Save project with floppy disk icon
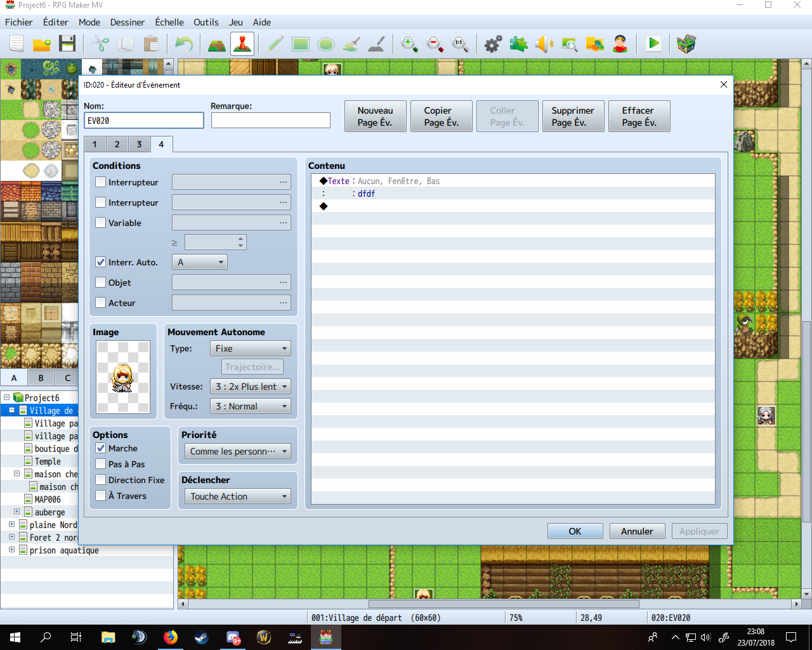This screenshot has width=812, height=650. coord(67,44)
